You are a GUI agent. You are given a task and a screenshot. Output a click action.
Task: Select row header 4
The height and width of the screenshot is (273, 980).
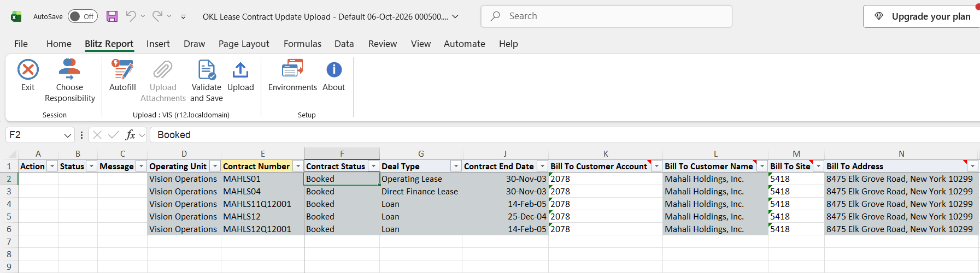pos(9,204)
